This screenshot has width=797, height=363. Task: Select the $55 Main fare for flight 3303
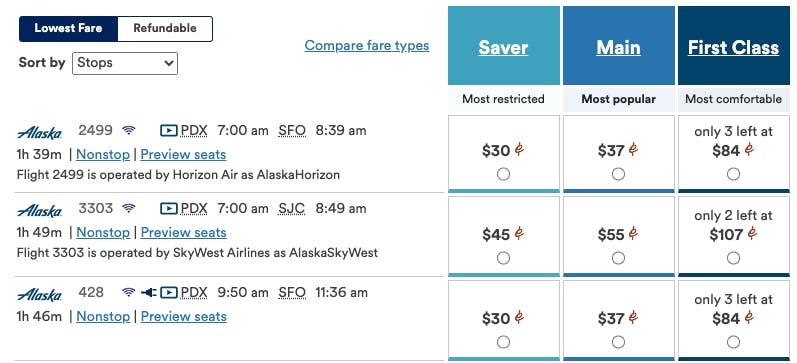(618, 258)
